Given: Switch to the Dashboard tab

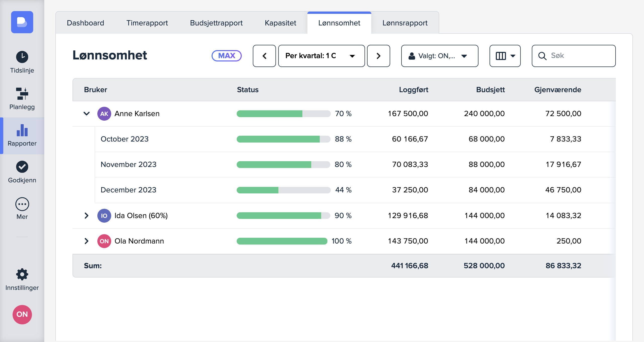Looking at the screenshot, I should click(x=86, y=23).
